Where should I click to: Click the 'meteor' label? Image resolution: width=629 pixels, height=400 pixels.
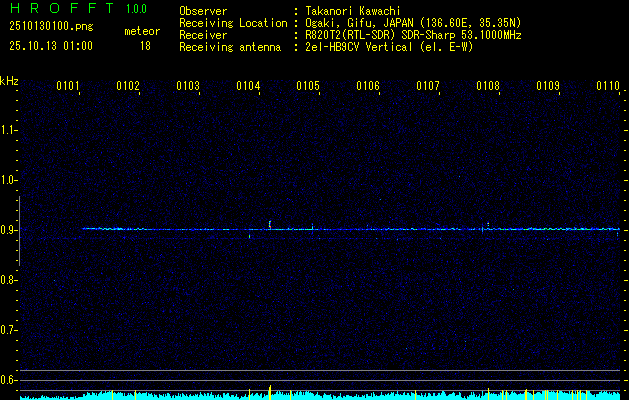click(x=142, y=31)
